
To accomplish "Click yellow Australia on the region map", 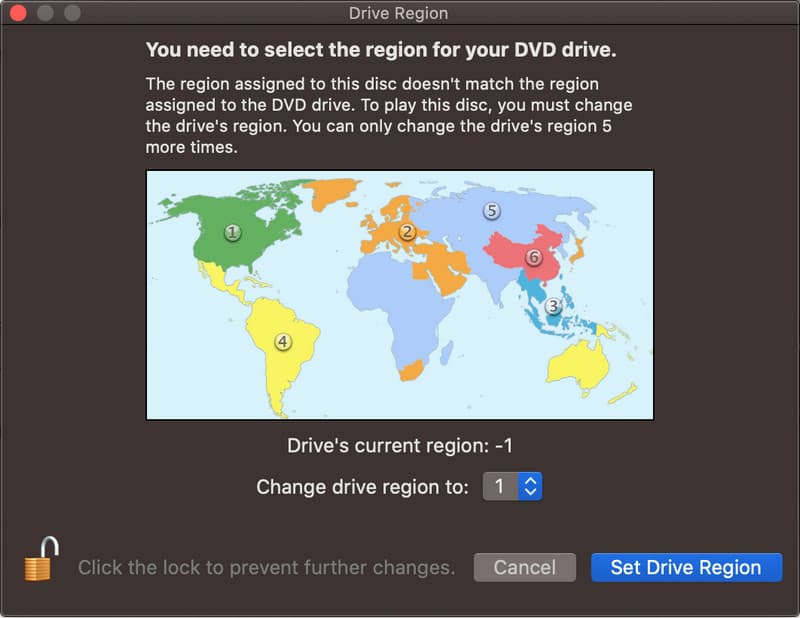I will [x=578, y=366].
